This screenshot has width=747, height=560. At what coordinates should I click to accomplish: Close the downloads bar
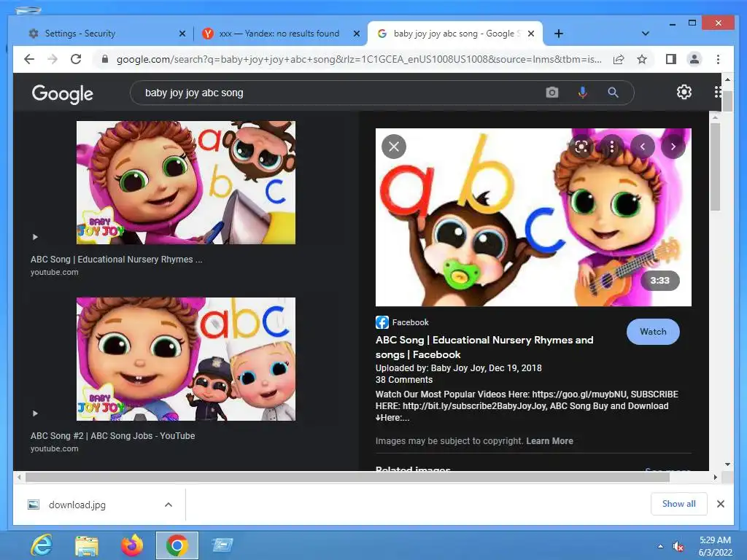pyautogui.click(x=720, y=504)
